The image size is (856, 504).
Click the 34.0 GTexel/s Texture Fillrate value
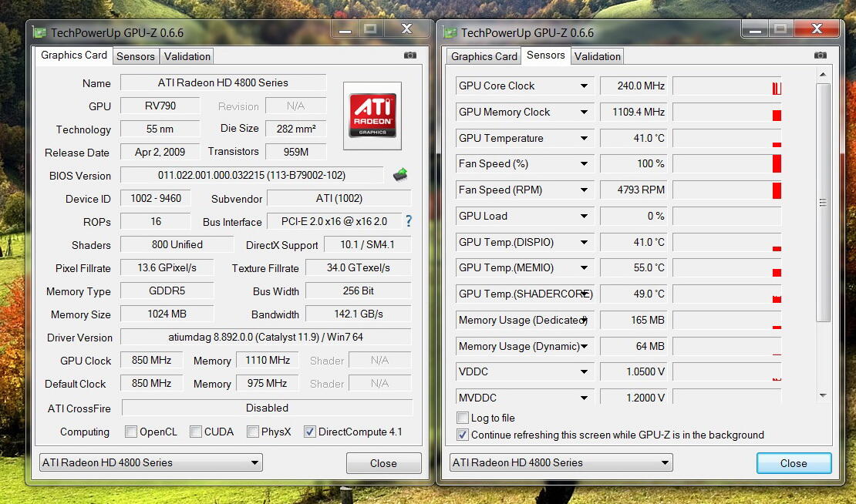[358, 268]
